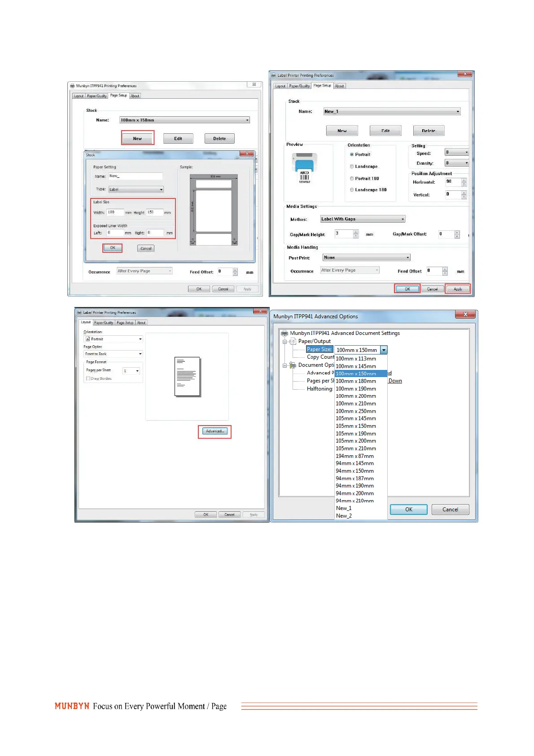Click Delete button in Munbyn ITPP941 Printing Preferences window

[x=219, y=138]
